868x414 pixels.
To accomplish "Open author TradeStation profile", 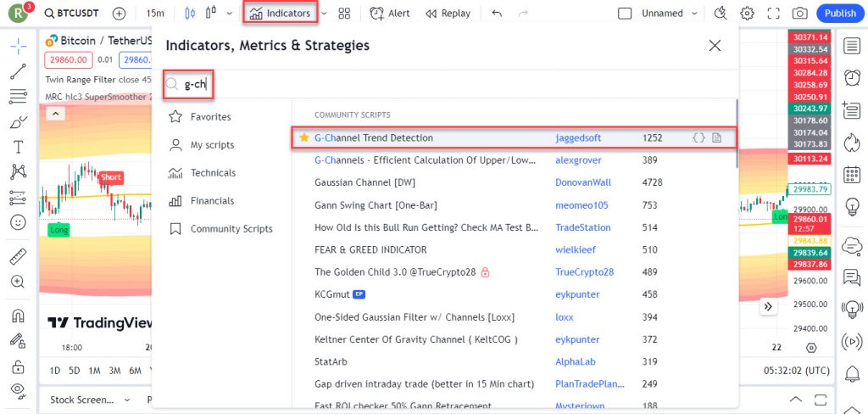I will (583, 227).
